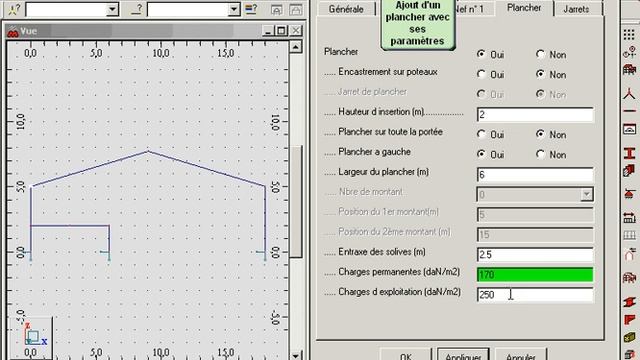Screen dimensions: 640x360
Task: Click inside the node selection combo box
Action: [x=66, y=9]
